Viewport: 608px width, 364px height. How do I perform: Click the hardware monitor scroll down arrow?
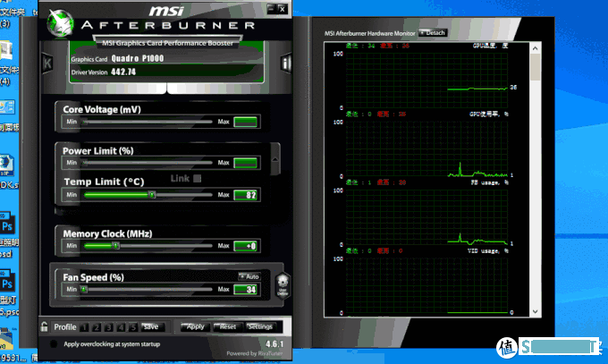(535, 311)
